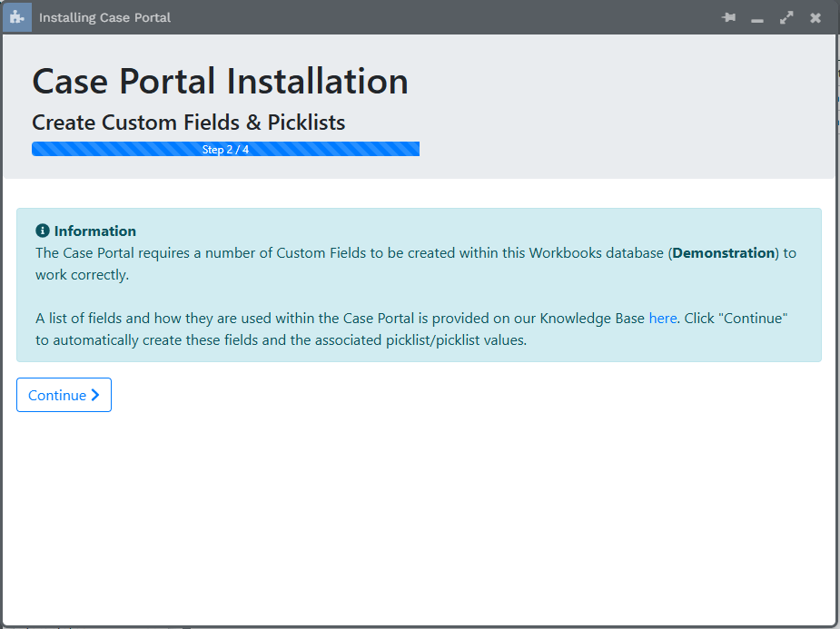
Task: Click the puzzle-piece plugin icon in title bar
Action: tap(17, 17)
